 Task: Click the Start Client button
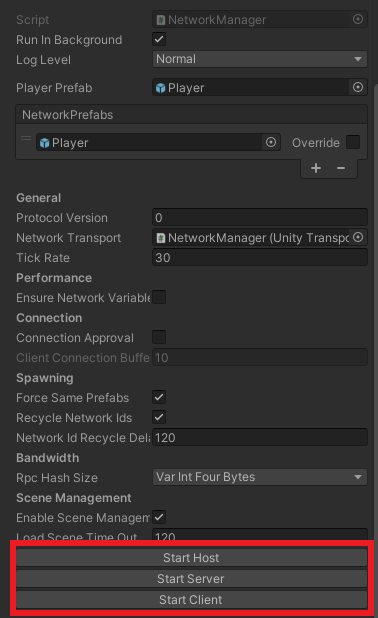[x=191, y=599]
